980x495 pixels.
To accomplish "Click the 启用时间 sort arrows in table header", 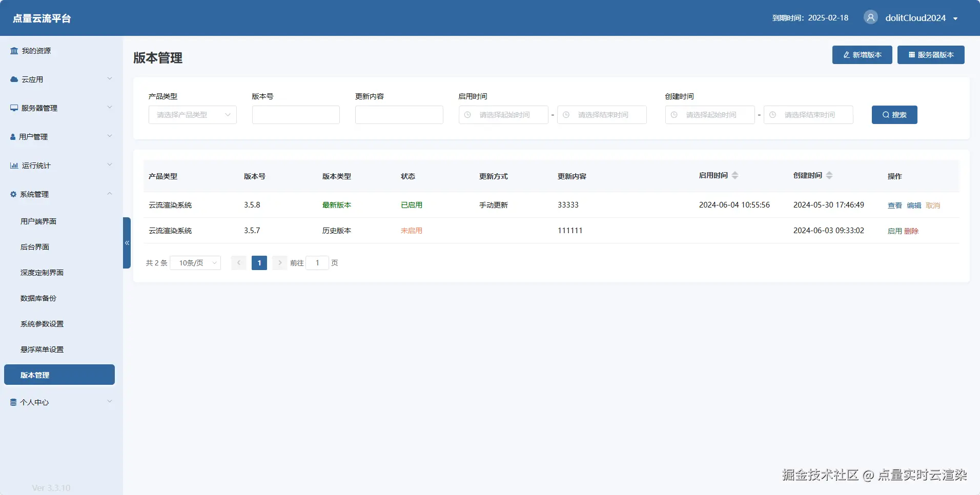I will click(735, 175).
